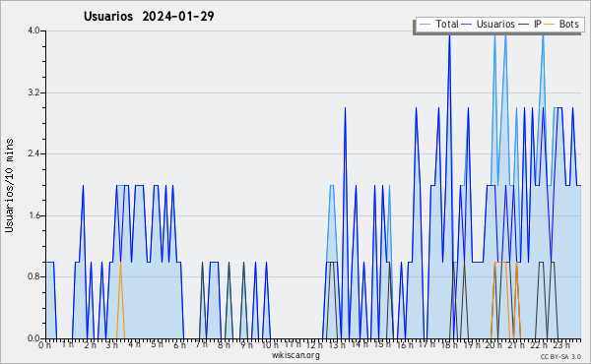Image resolution: width=591 pixels, height=364 pixels.
Task: Click the 3 h x-axis label
Action: click(112, 344)
